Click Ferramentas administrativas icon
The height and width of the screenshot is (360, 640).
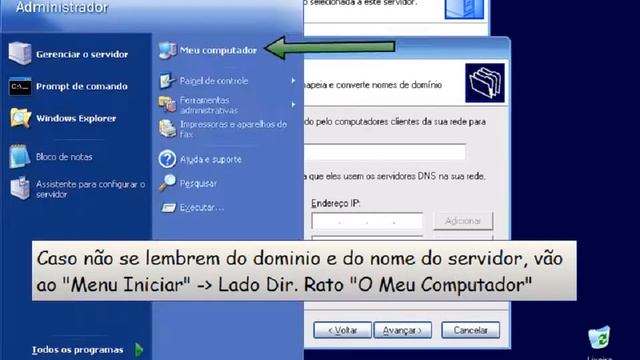pos(167,104)
